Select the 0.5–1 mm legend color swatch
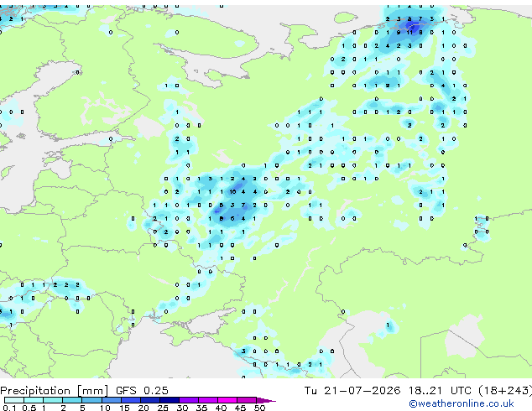 pos(34,400)
